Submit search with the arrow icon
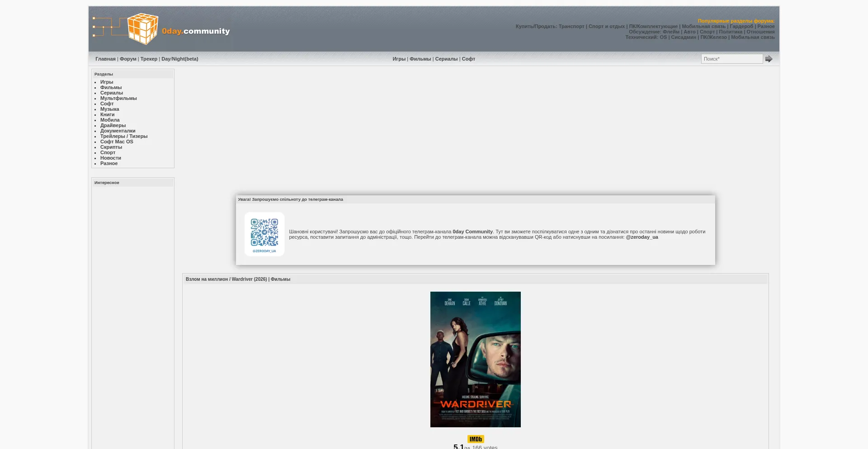Screen dimensions: 868x449 (x=769, y=59)
